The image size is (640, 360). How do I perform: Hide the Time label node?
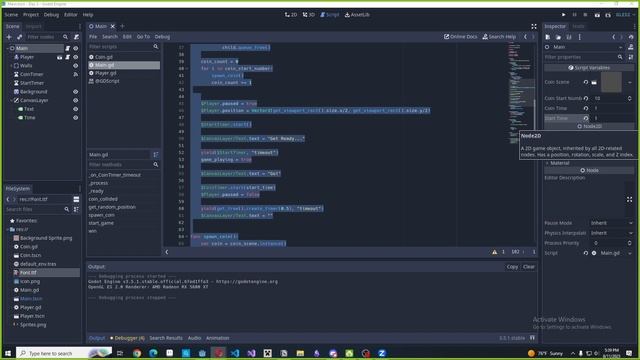click(x=76, y=118)
